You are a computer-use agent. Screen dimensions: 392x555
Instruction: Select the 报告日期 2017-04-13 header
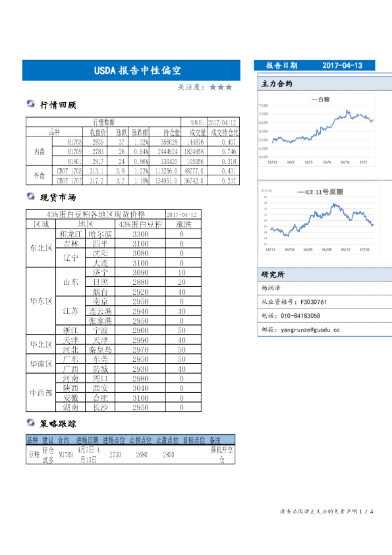pos(314,65)
